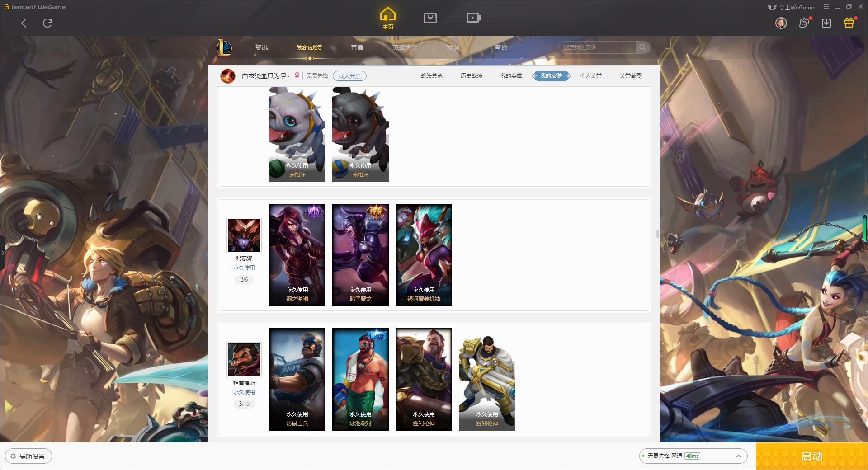Image resolution: width=868 pixels, height=470 pixels.
Task: Open the 胜利枪神 model render card
Action: tap(487, 379)
